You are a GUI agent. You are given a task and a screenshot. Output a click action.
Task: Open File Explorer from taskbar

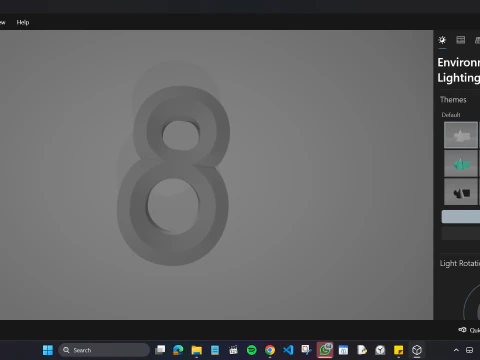click(197, 350)
